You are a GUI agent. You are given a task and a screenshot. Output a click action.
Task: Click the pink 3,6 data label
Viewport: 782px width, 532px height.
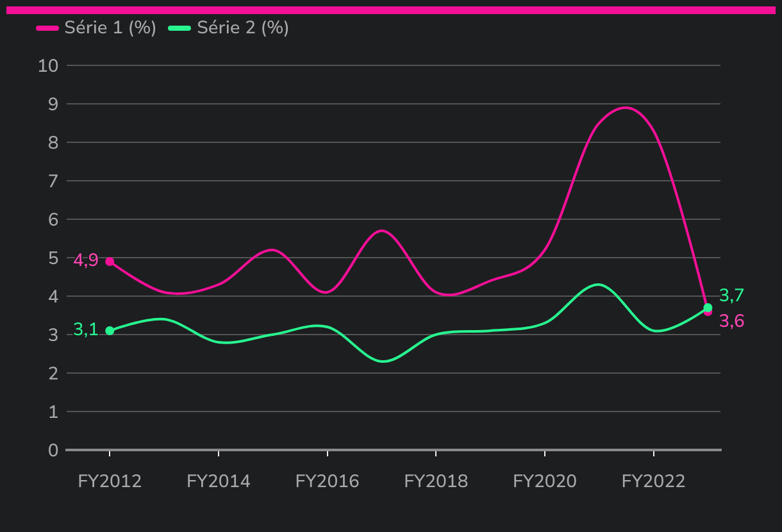[x=731, y=321]
